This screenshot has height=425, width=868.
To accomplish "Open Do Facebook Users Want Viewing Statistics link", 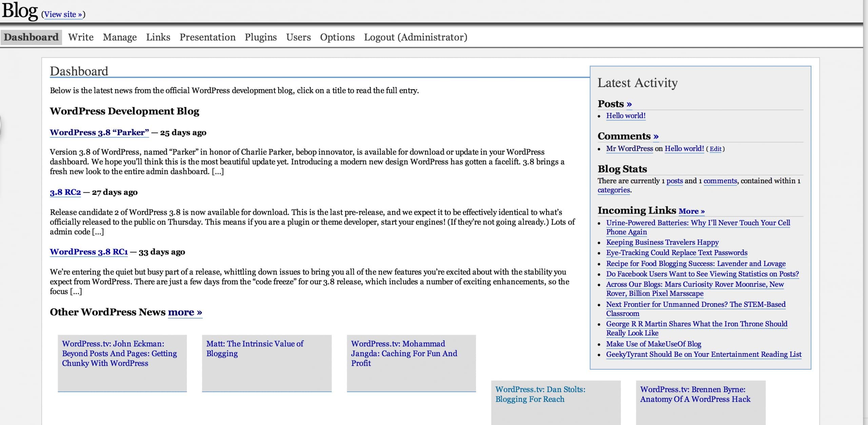I will tap(703, 274).
